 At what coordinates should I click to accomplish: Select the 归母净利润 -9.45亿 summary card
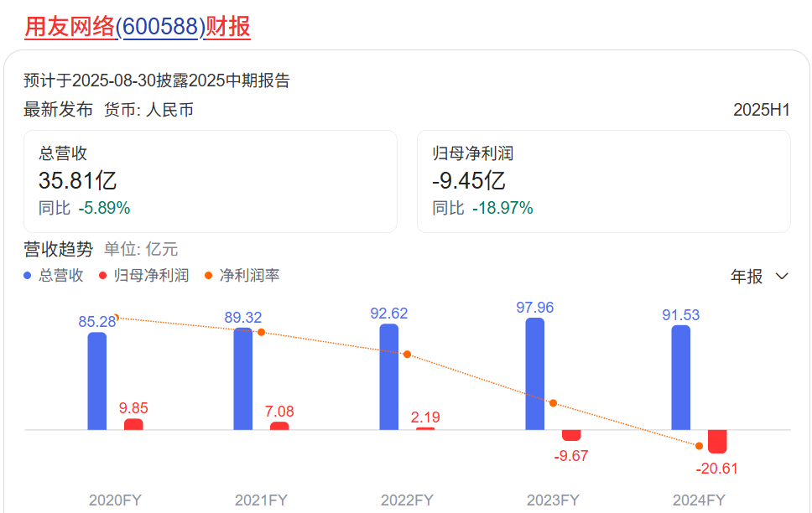604,181
